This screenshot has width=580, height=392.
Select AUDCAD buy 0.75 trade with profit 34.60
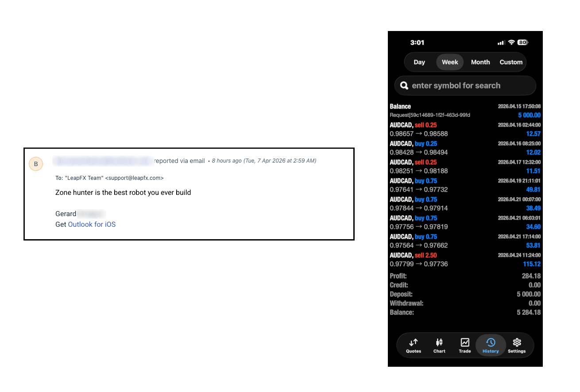click(465, 222)
